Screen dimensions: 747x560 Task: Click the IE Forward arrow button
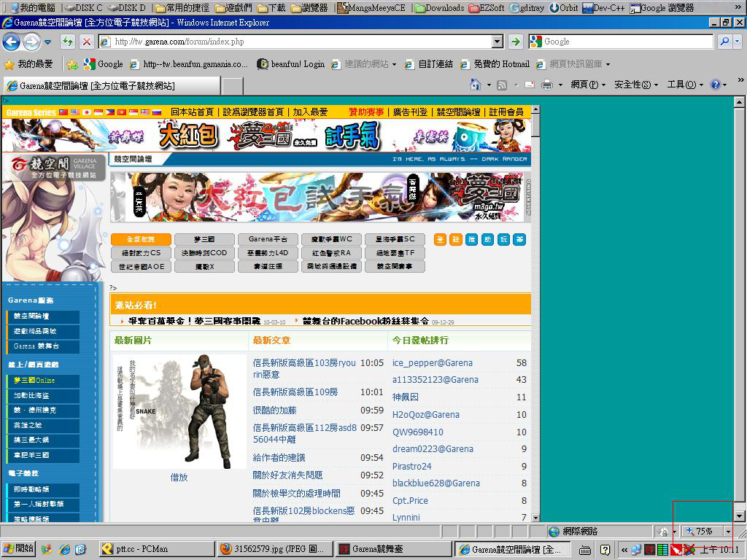pyautogui.click(x=32, y=42)
